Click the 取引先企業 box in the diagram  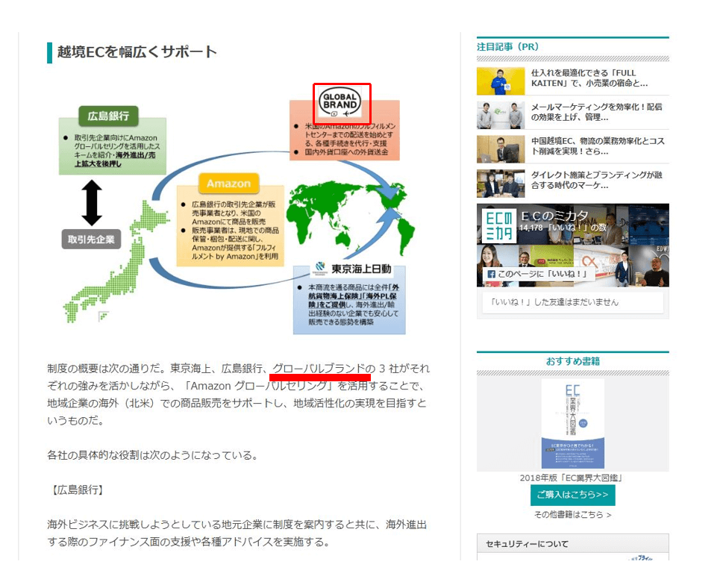[x=91, y=240]
